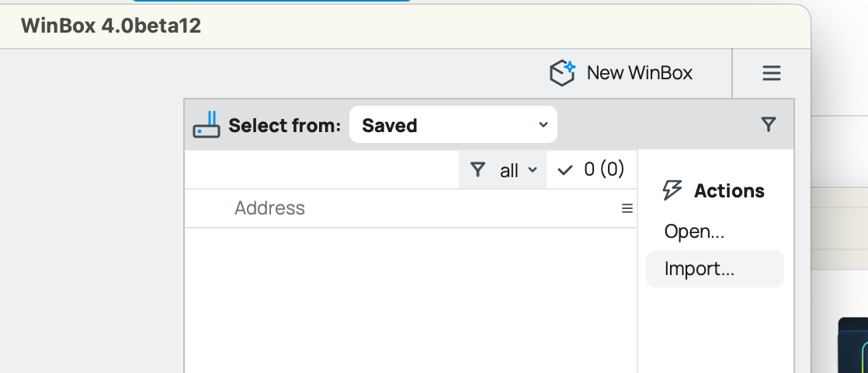
Task: Click the New WinBox sparkle box icon
Action: coord(563,73)
